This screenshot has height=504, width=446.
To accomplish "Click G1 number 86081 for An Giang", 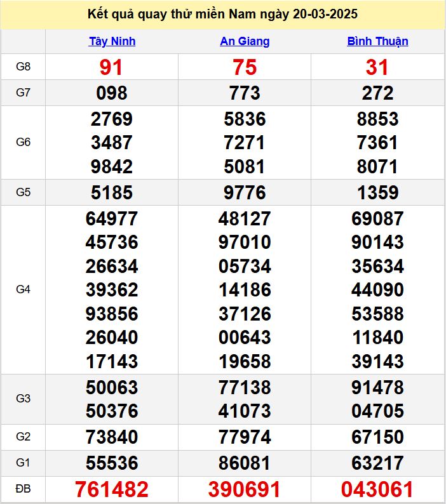I will click(244, 463).
